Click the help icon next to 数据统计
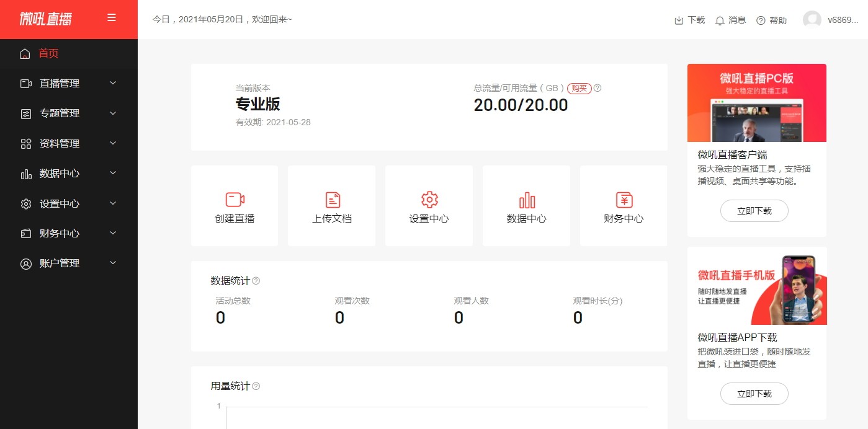Viewport: 868px width, 429px height. click(256, 281)
